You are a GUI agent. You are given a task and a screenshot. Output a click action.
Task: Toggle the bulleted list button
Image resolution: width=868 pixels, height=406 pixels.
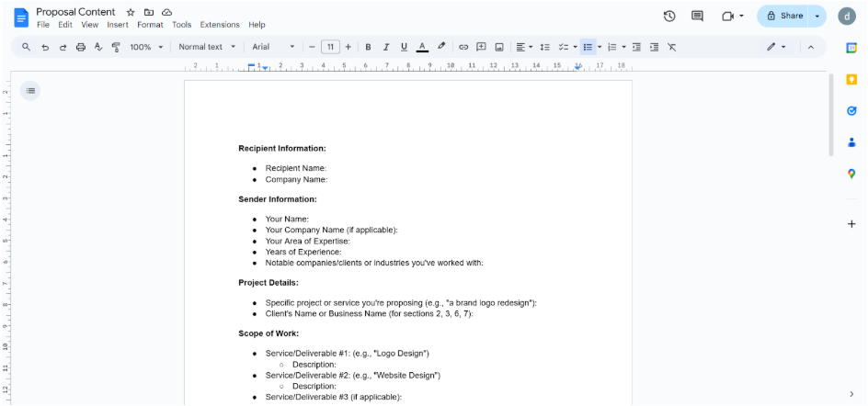pos(588,47)
